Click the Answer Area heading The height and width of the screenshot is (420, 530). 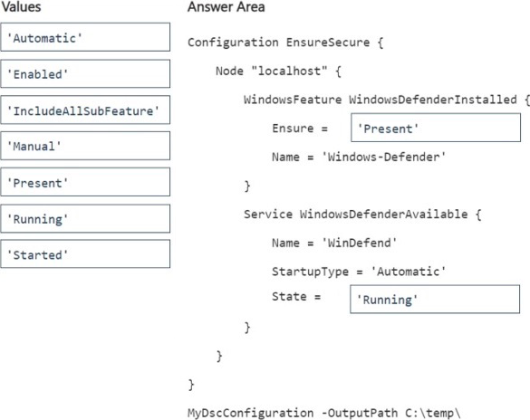[x=226, y=6]
